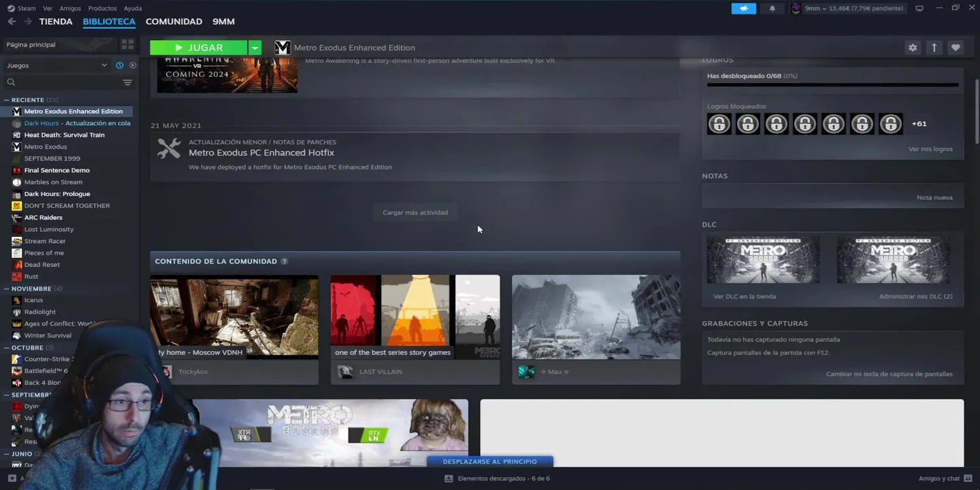Open the announcements megaphone icon

(744, 8)
